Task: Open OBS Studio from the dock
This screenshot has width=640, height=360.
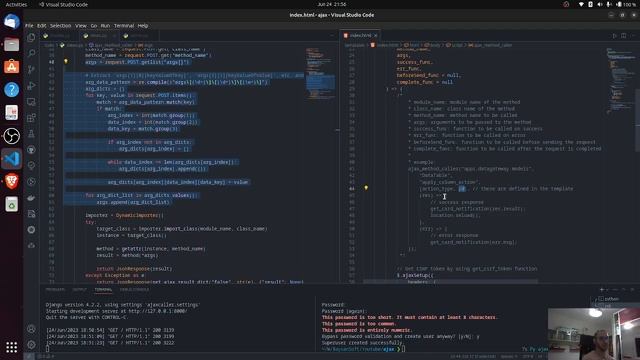Action: pos(11,136)
